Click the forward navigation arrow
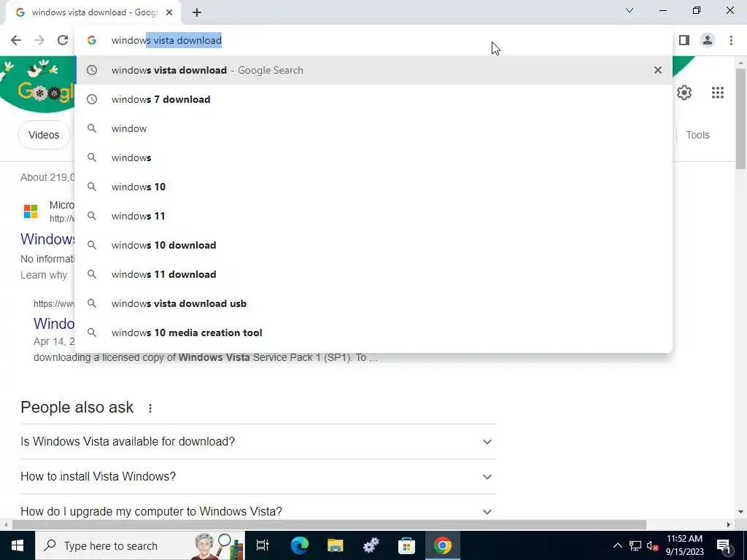 tap(39, 41)
